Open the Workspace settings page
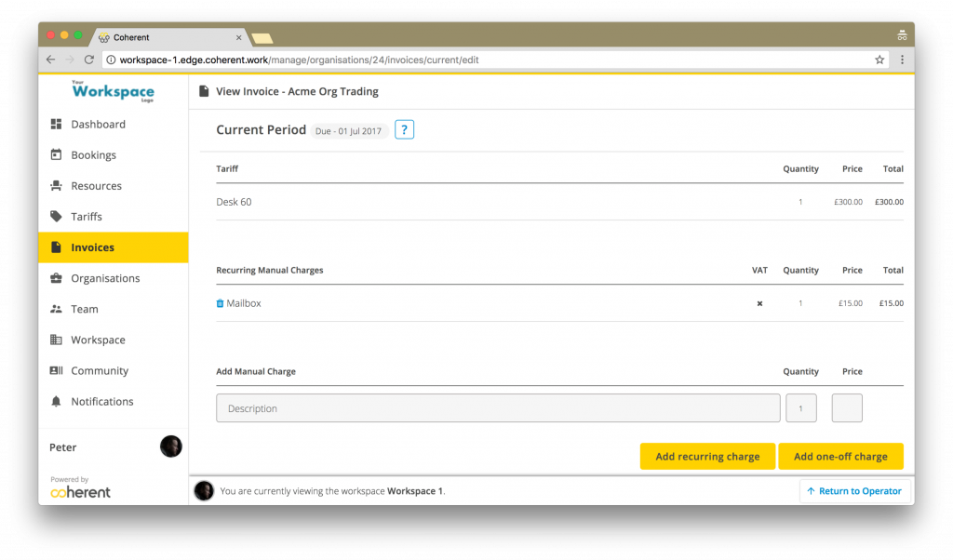953x560 pixels. 113,340
